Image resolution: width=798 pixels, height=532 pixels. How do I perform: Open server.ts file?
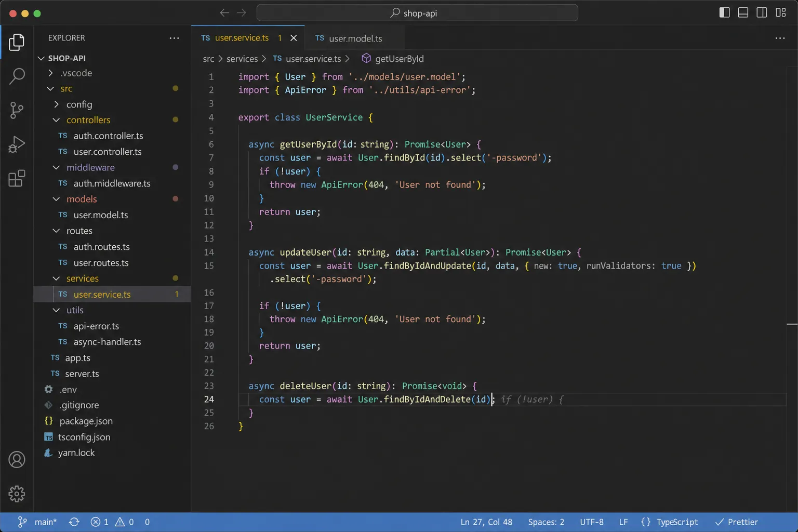(112, 374)
